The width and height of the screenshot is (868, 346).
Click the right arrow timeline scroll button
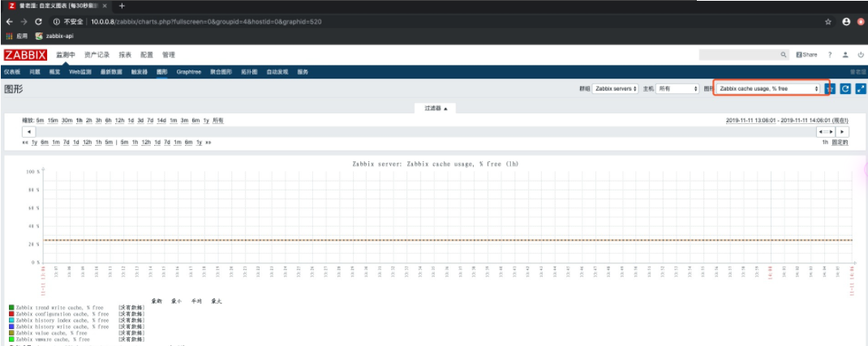coord(842,132)
